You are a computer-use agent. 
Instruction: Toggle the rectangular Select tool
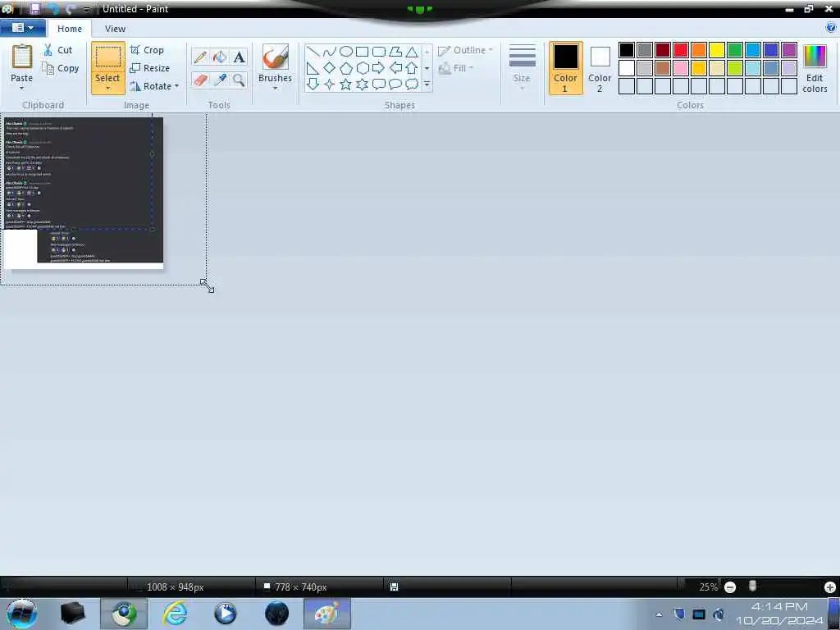point(107,57)
